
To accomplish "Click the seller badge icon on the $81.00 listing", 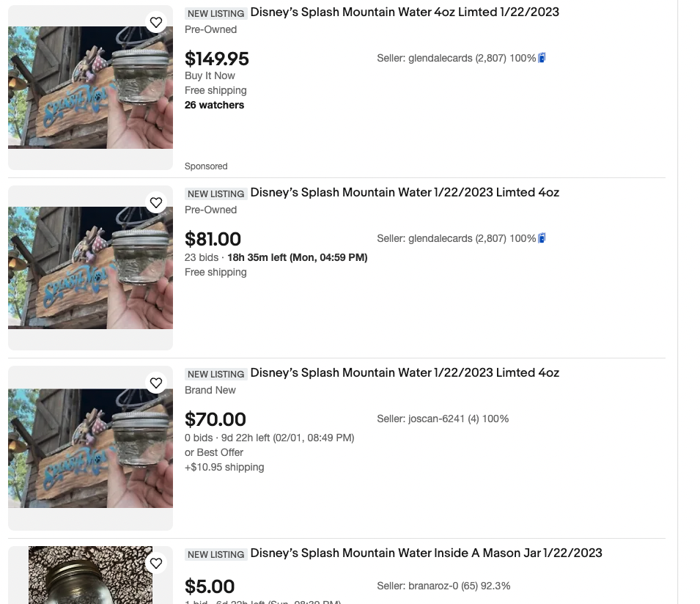I will pyautogui.click(x=542, y=238).
